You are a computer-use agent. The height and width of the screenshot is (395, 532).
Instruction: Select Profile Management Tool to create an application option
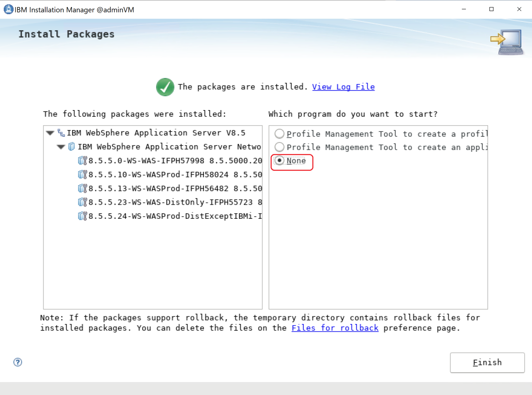click(279, 147)
